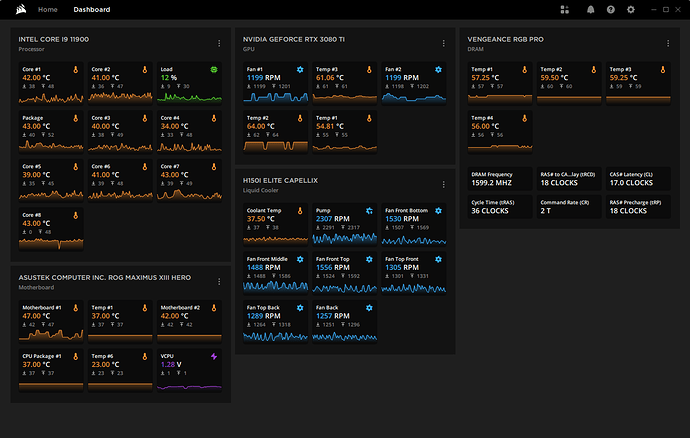This screenshot has height=438, width=690.
Task: Click the DRAM Temp #1 thermometer icon
Action: click(x=525, y=70)
